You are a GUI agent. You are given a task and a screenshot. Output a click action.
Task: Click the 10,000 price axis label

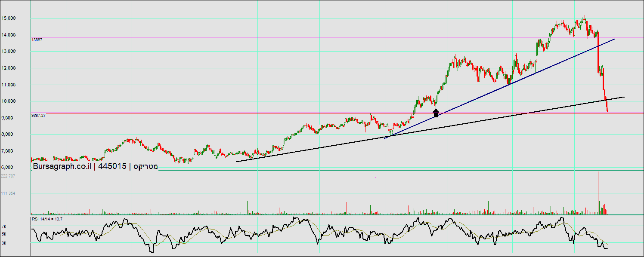20,101
